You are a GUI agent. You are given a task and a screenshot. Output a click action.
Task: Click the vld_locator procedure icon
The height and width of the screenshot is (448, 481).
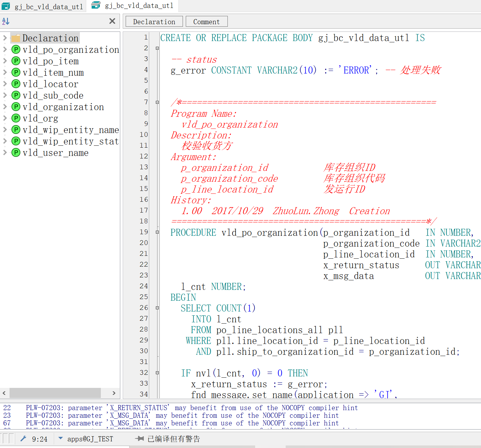coord(16,84)
